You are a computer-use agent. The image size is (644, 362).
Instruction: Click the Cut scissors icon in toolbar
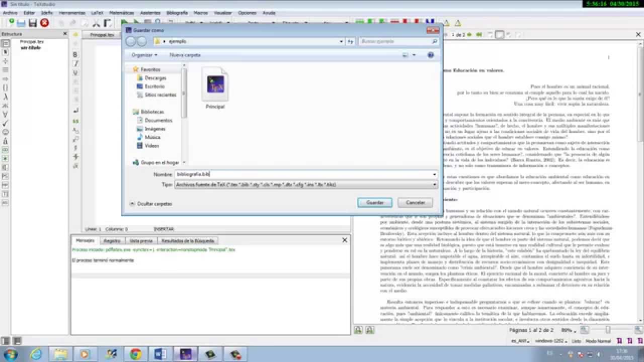click(x=96, y=23)
